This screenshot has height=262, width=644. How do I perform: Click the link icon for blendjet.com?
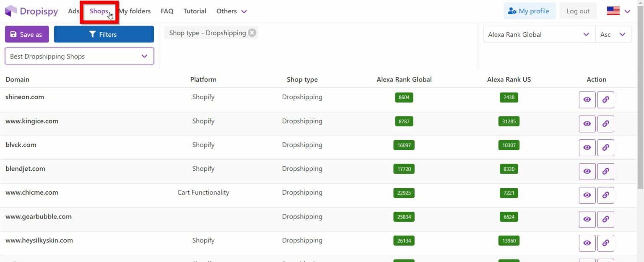[x=605, y=171]
